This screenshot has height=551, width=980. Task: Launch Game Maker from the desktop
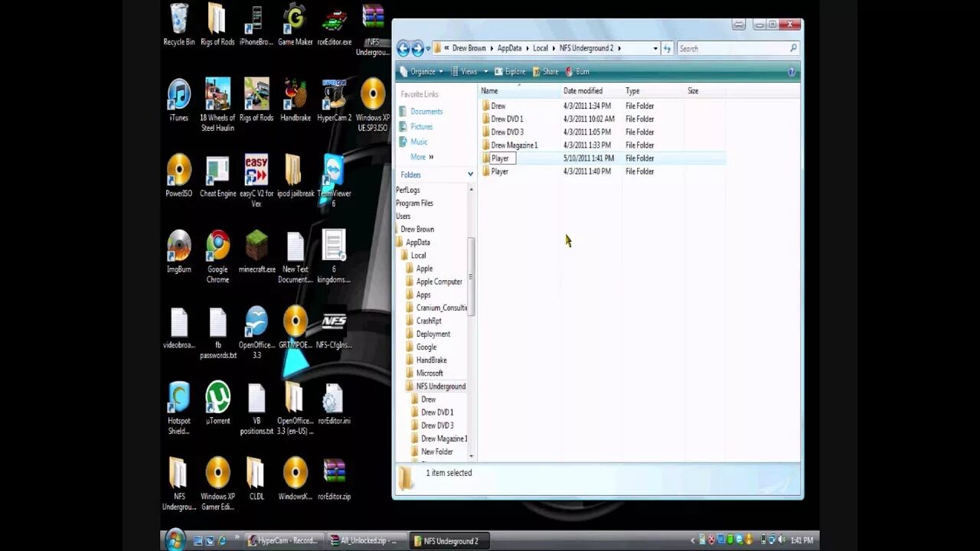tap(295, 24)
